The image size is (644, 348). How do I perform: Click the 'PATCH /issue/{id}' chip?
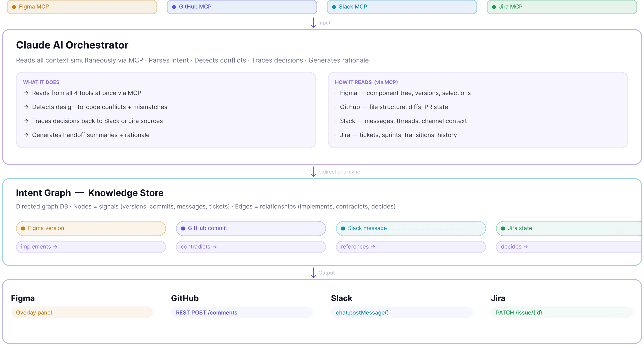click(519, 312)
